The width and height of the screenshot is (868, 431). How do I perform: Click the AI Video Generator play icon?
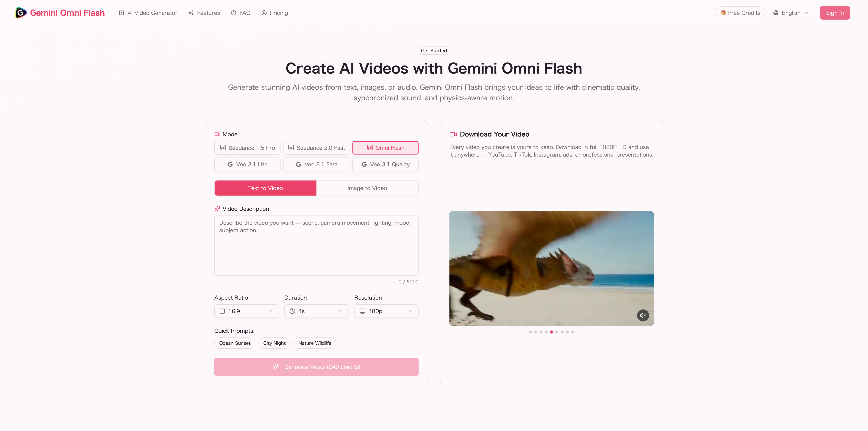tap(122, 13)
